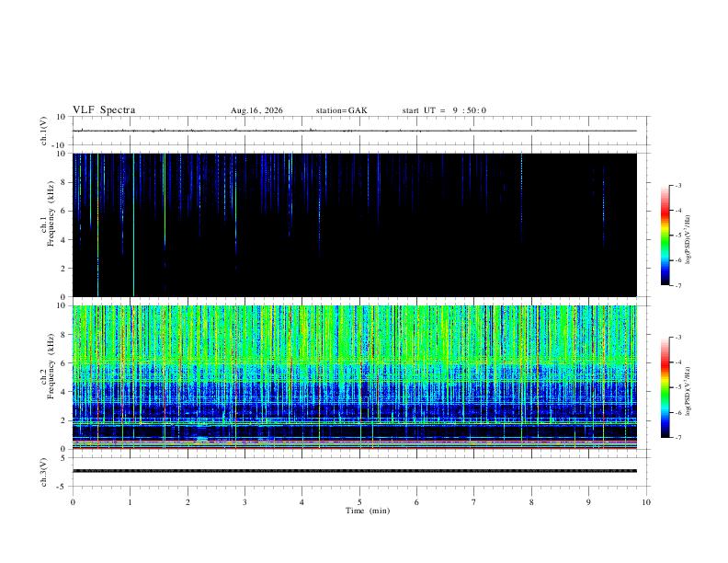The height and width of the screenshot is (563, 728).
Task: Click the Time (min) axis label
Action: tap(368, 511)
